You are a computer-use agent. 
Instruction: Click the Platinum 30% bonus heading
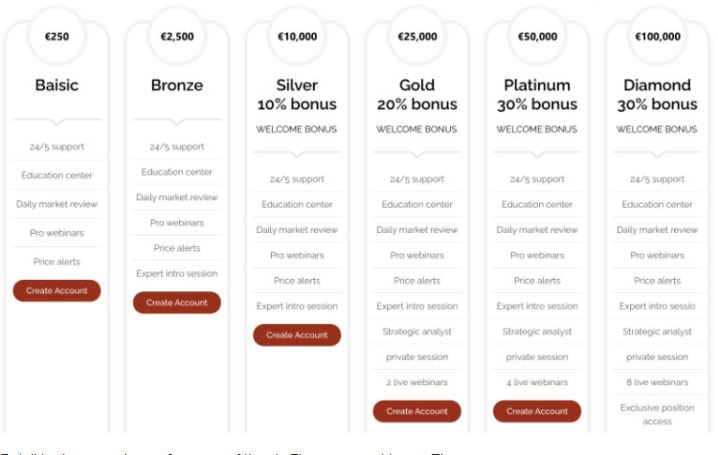click(537, 95)
